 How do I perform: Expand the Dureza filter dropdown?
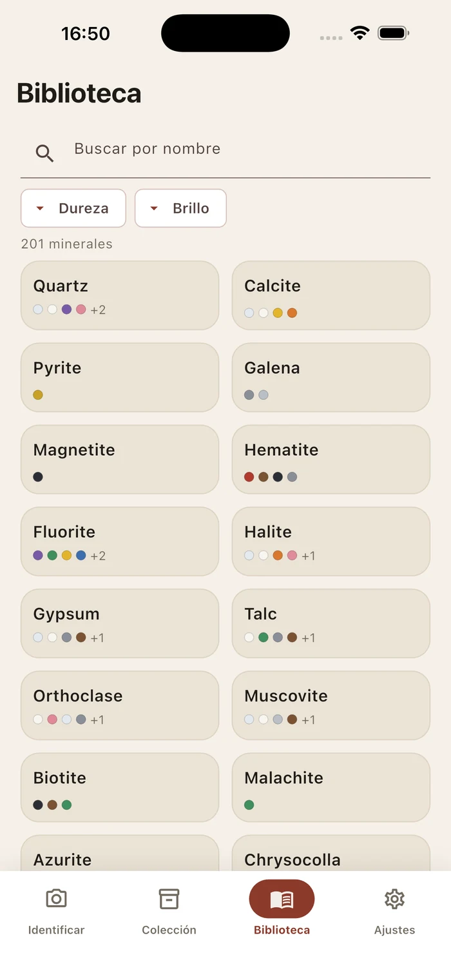(x=73, y=208)
